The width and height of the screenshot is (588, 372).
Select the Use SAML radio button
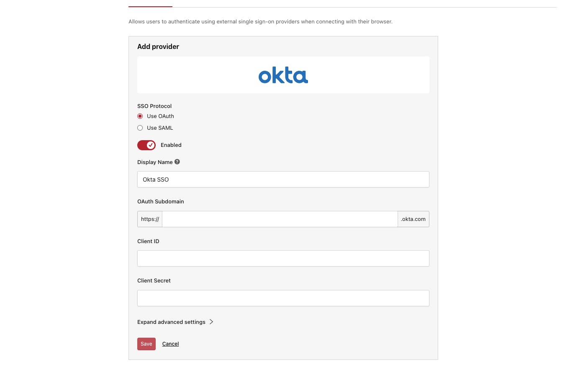140,128
